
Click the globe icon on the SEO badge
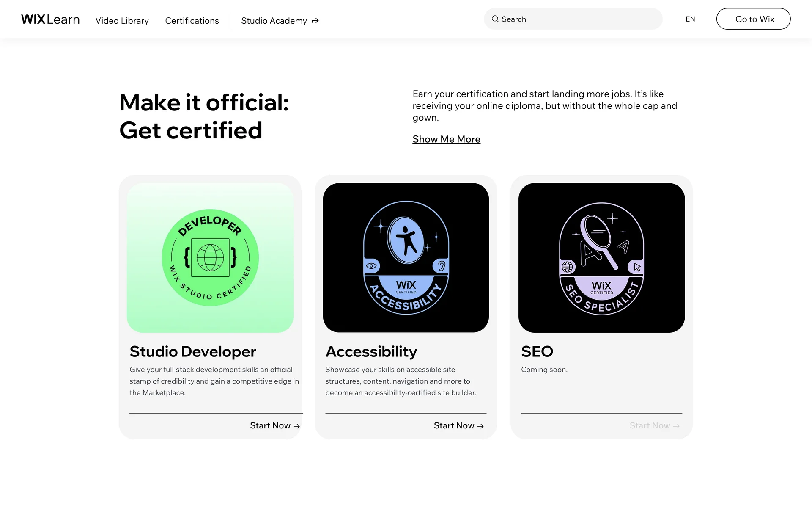click(567, 267)
